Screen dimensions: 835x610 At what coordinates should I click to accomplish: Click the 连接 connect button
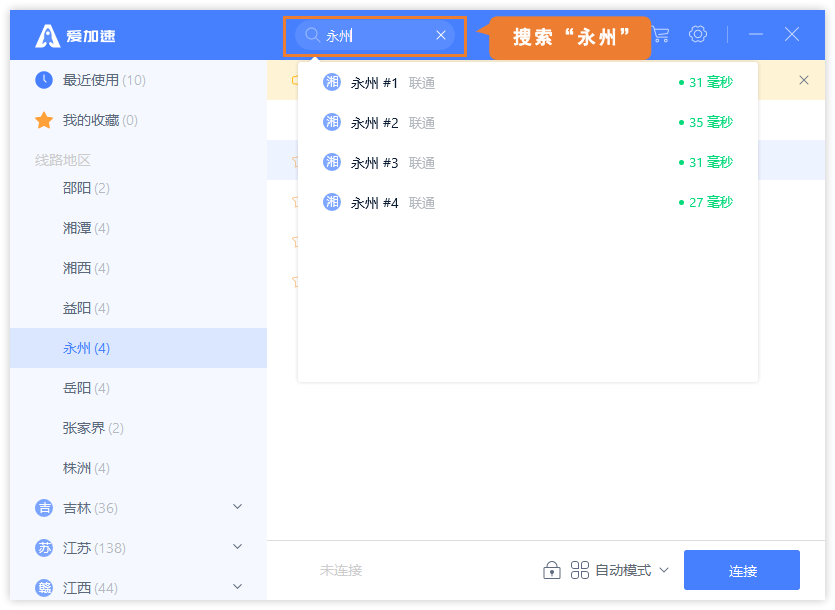click(x=742, y=570)
